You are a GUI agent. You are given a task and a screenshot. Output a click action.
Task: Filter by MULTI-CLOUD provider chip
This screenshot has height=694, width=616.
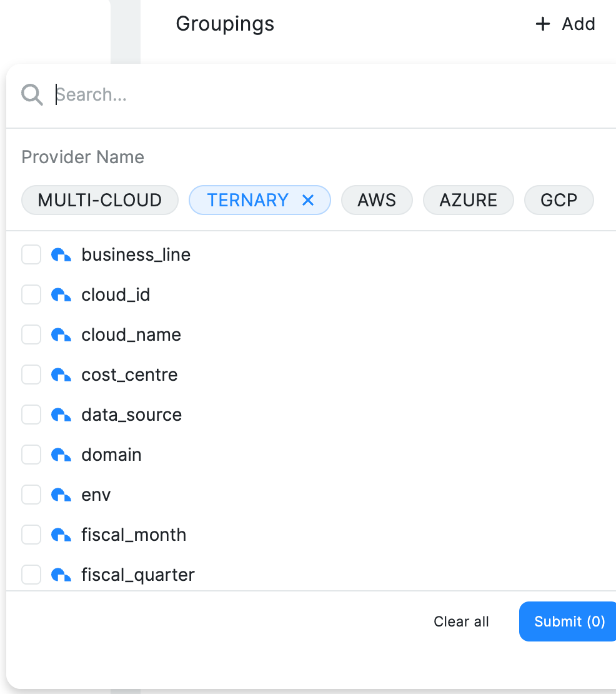[100, 200]
